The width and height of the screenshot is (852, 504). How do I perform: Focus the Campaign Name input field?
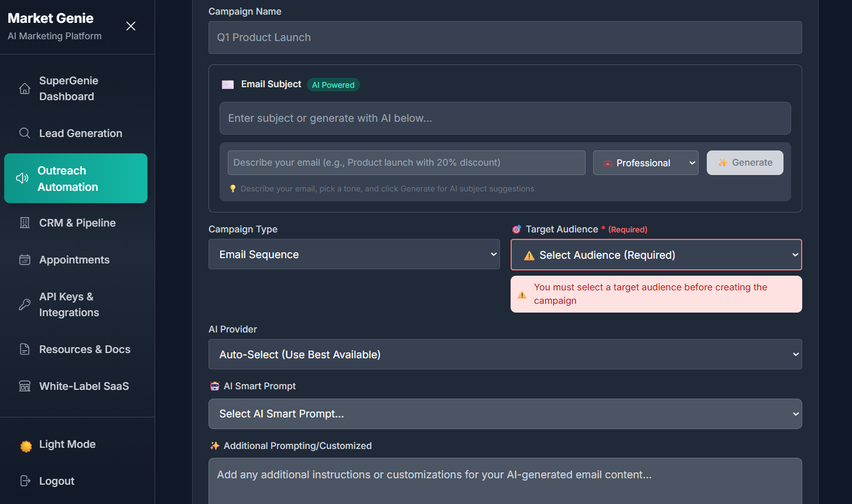(505, 37)
